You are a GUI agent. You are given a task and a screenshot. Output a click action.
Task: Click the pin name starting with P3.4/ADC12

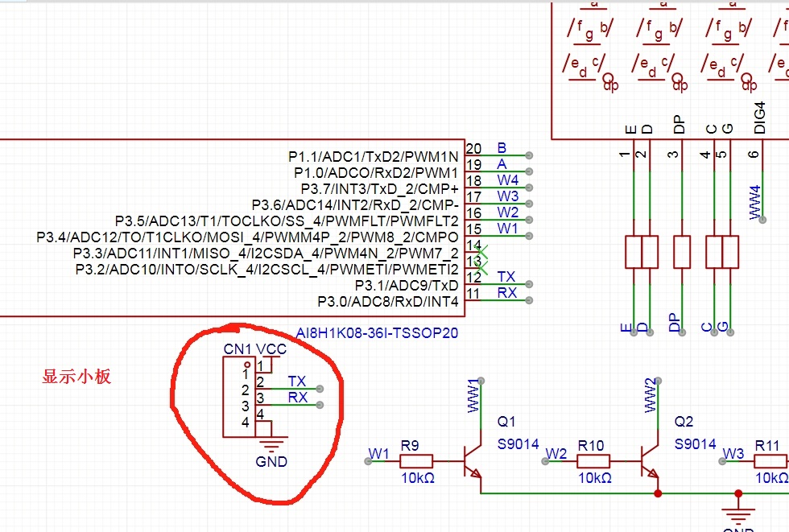[x=247, y=237]
